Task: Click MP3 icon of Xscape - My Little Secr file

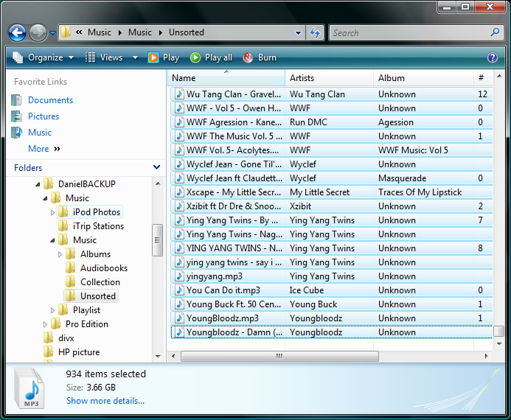Action: pyautogui.click(x=178, y=192)
